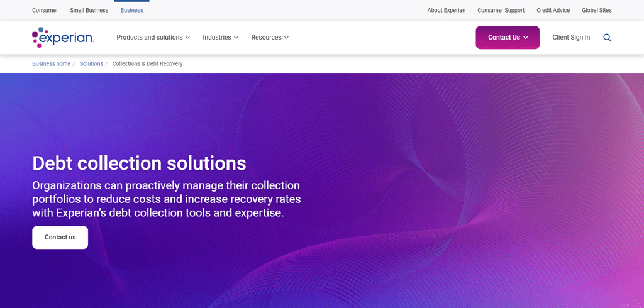This screenshot has width=644, height=308.
Task: Click Collections & Debt Recovery breadcrumb text
Action: 147,63
